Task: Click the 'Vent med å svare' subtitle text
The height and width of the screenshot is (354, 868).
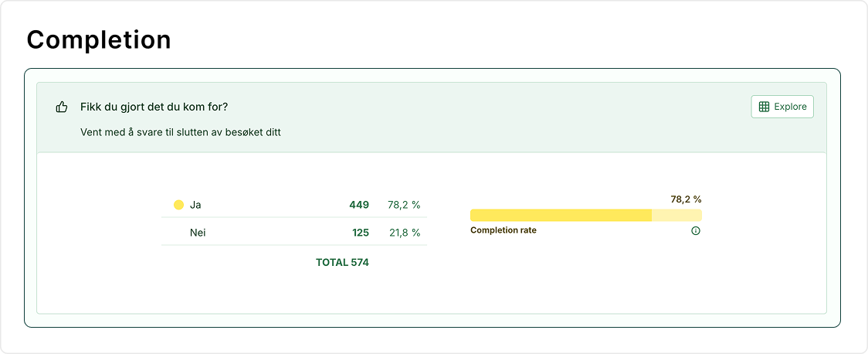Action: point(181,134)
